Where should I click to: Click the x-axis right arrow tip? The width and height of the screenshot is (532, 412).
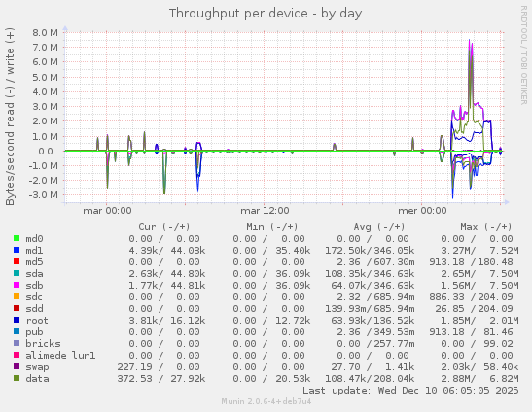[x=508, y=202]
